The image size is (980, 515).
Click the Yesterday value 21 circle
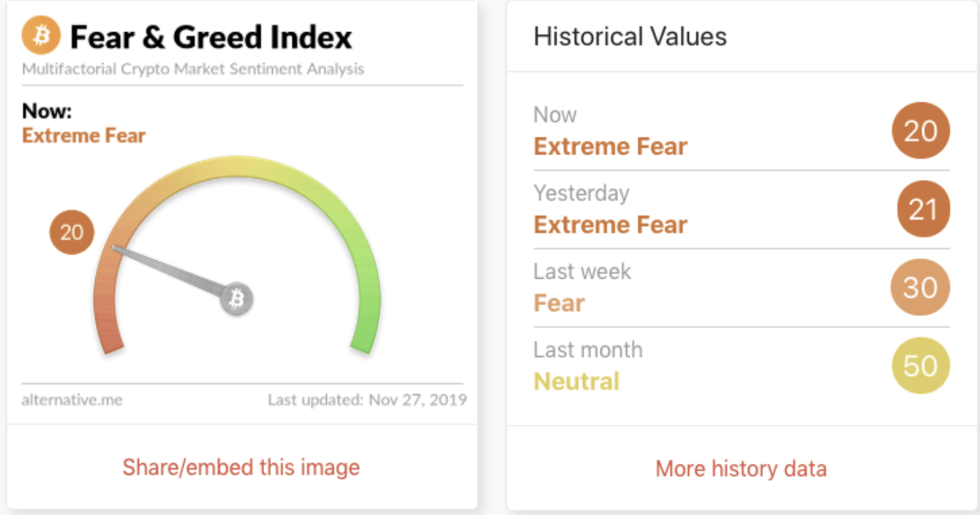point(923,209)
